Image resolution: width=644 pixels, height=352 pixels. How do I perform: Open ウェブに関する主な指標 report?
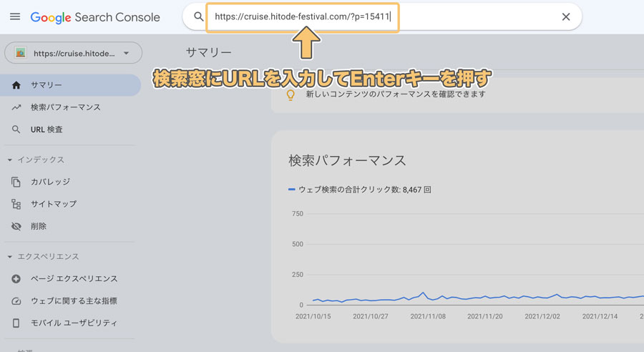[x=74, y=301]
